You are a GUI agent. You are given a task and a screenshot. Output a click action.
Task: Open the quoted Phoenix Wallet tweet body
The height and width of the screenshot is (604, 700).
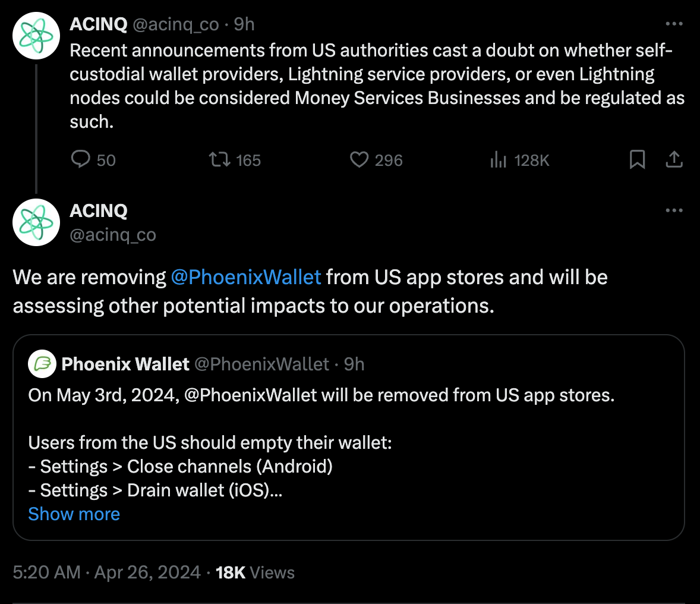(321, 443)
